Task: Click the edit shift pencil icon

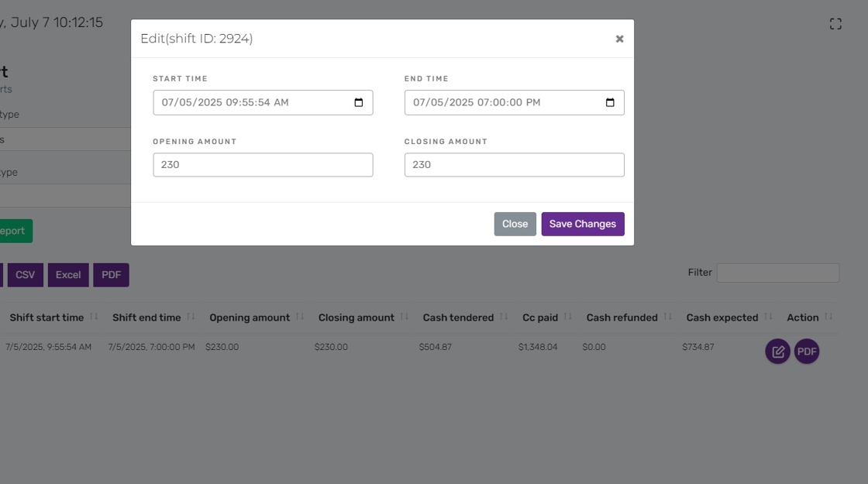Action: coord(778,352)
